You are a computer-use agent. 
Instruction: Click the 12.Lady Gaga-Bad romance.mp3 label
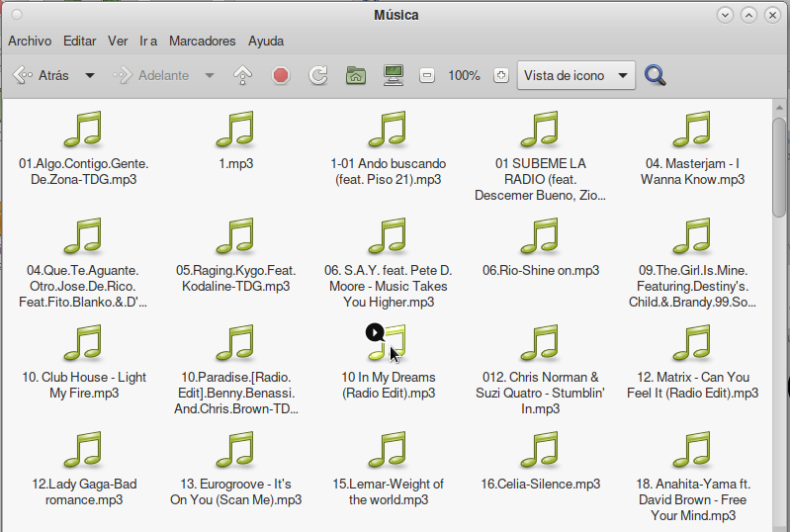tap(84, 492)
